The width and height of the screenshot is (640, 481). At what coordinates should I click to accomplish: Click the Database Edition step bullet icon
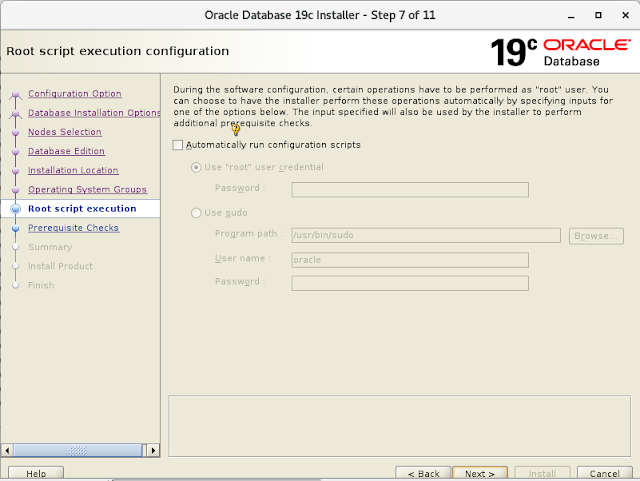pos(16,151)
